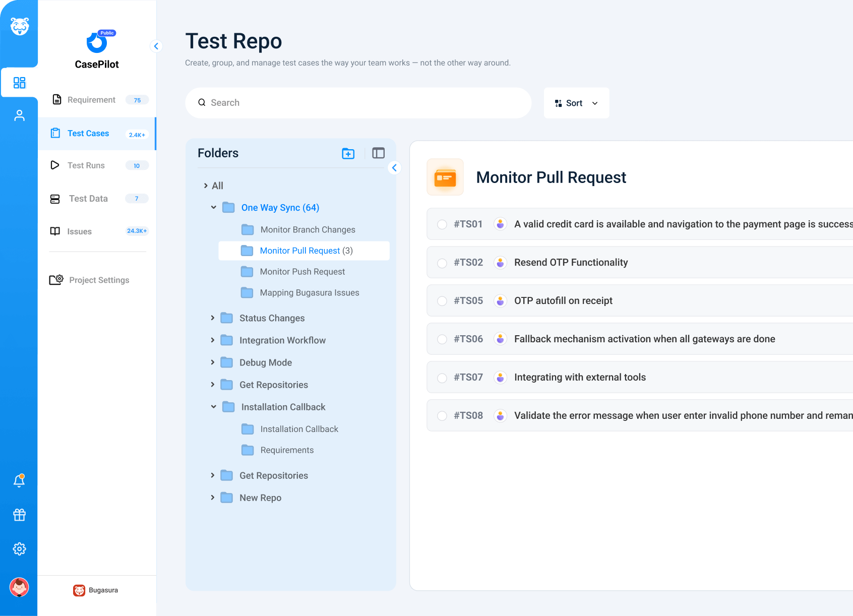This screenshot has width=853, height=616.
Task: Open the Sort dropdown
Action: pos(576,103)
